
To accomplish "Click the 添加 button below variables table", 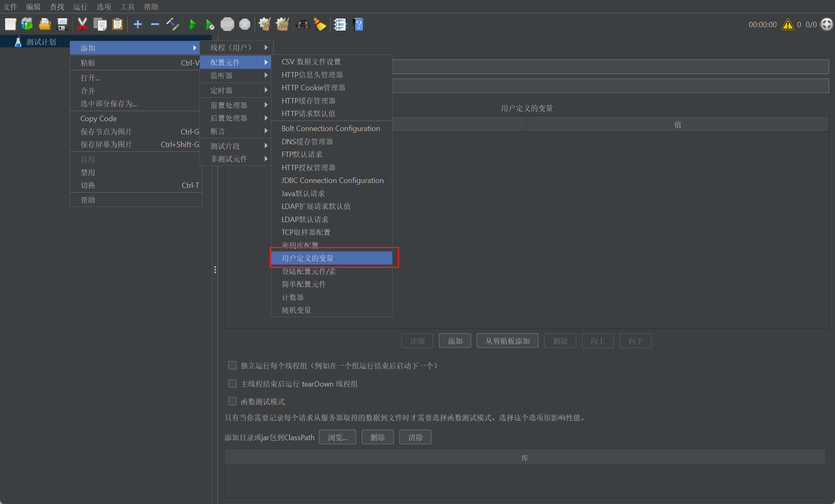I will 455,341.
